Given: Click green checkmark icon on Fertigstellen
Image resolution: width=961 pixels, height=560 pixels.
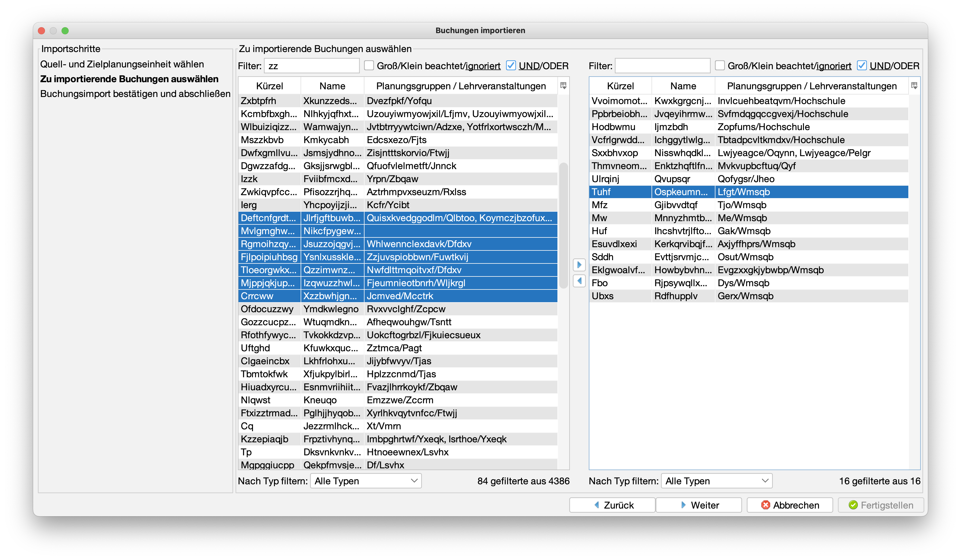Looking at the screenshot, I should 853,505.
